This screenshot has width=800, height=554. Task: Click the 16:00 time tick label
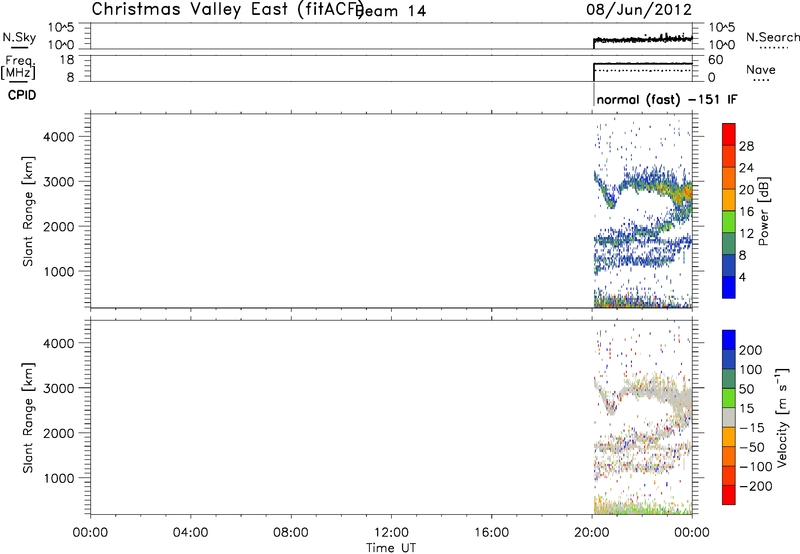click(x=491, y=533)
